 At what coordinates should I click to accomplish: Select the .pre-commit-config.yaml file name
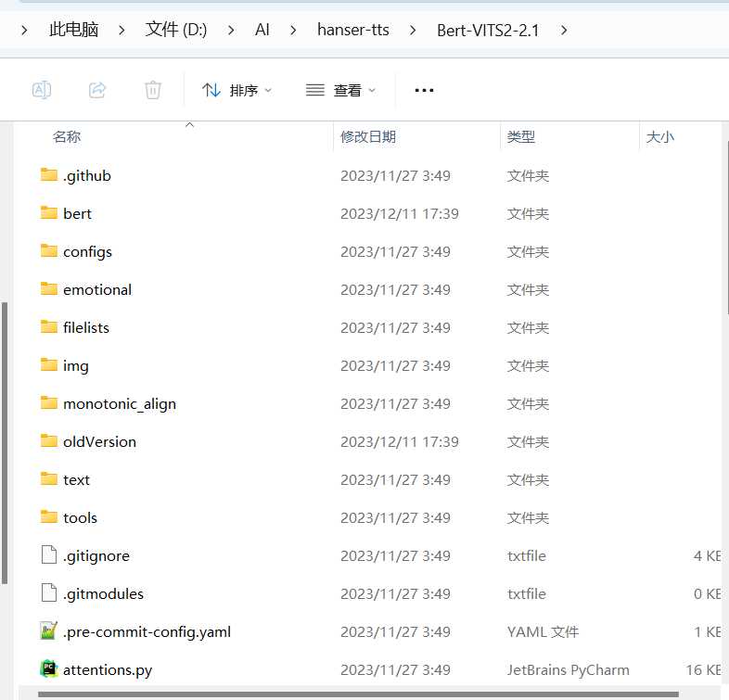(x=147, y=631)
